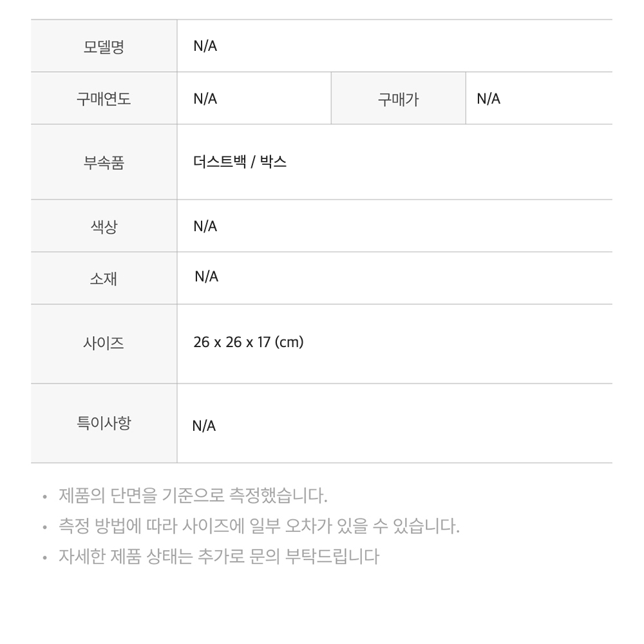Click the note about 사이즈에 일부 오차
644x644 pixels.
(259, 526)
